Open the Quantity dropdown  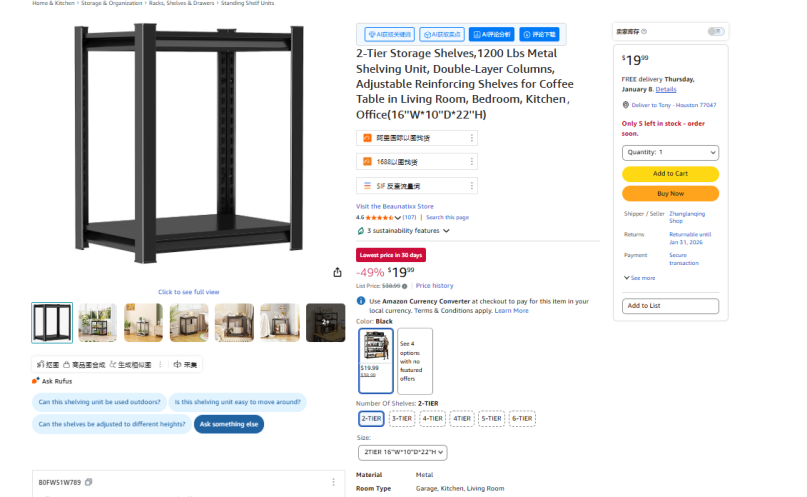click(670, 152)
